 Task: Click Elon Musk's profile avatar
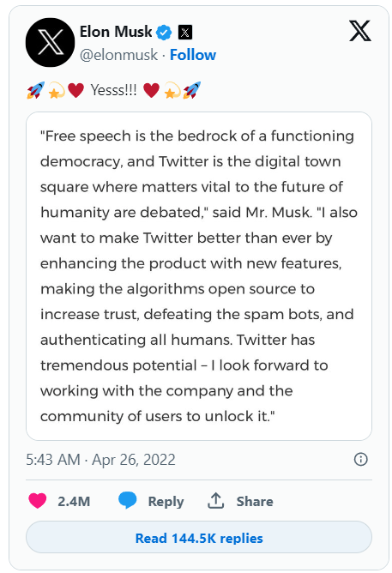coord(50,42)
